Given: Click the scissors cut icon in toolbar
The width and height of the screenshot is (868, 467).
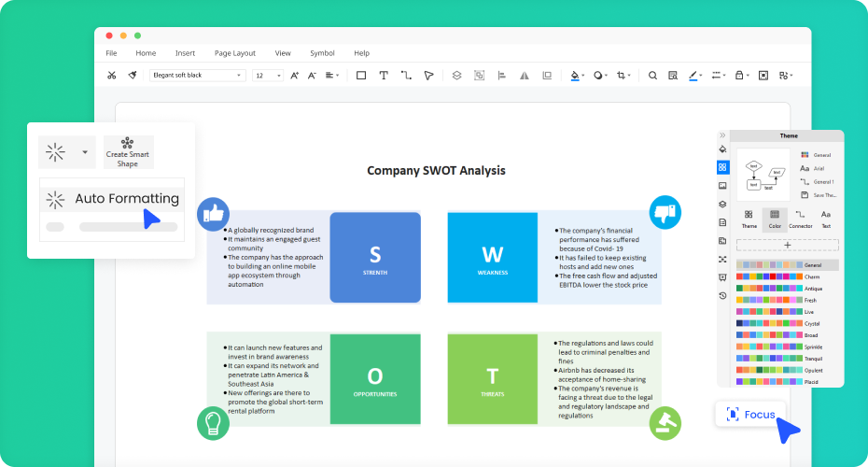Looking at the screenshot, I should coord(112,76).
